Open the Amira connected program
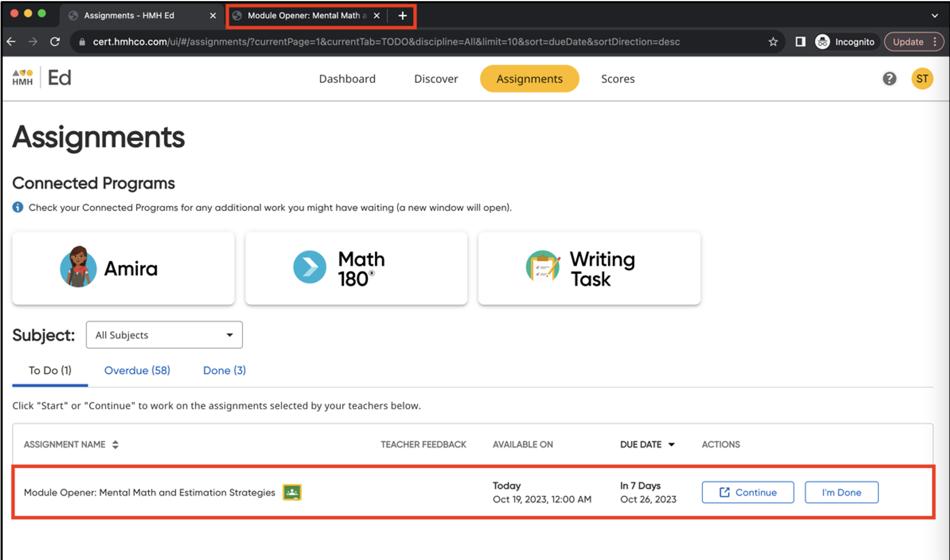This screenshot has width=950, height=560. click(x=124, y=268)
